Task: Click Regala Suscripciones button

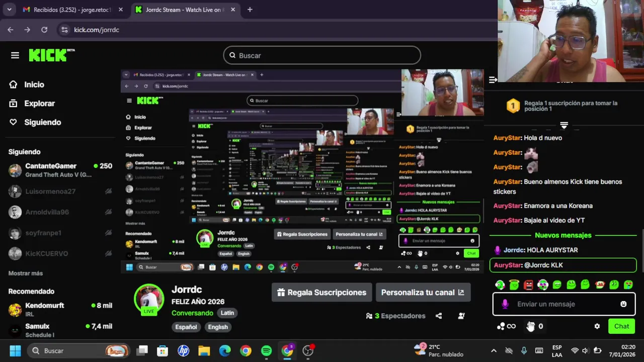Action: click(321, 293)
